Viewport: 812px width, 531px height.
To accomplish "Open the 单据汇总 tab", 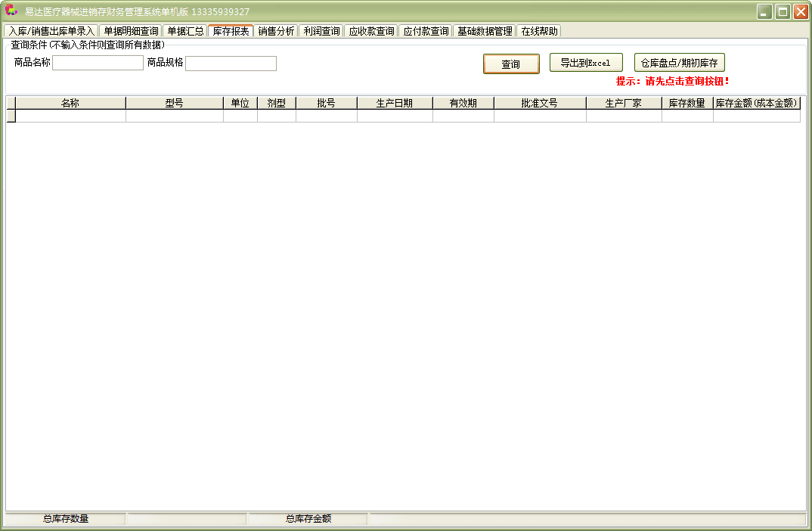I will point(185,31).
